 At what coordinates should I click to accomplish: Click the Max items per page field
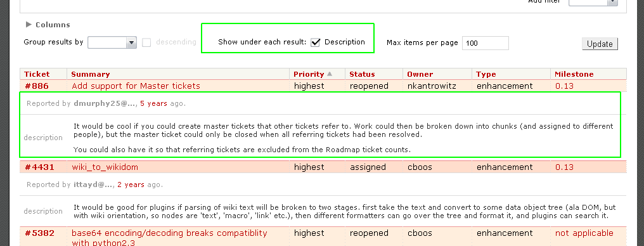pos(486,42)
